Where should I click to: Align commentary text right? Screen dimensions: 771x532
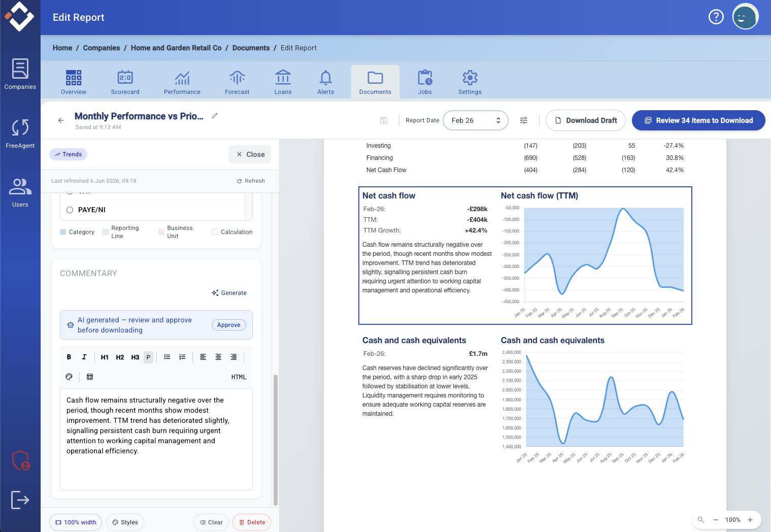(233, 357)
